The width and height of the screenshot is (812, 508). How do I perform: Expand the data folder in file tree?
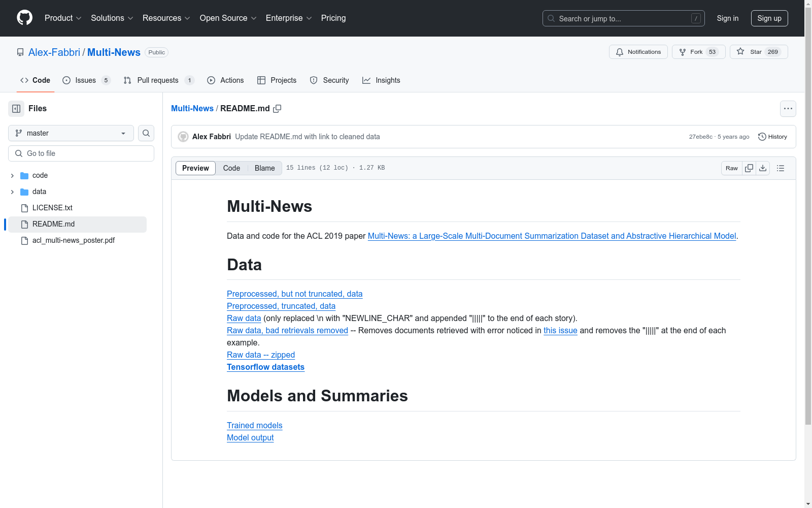coord(12,192)
